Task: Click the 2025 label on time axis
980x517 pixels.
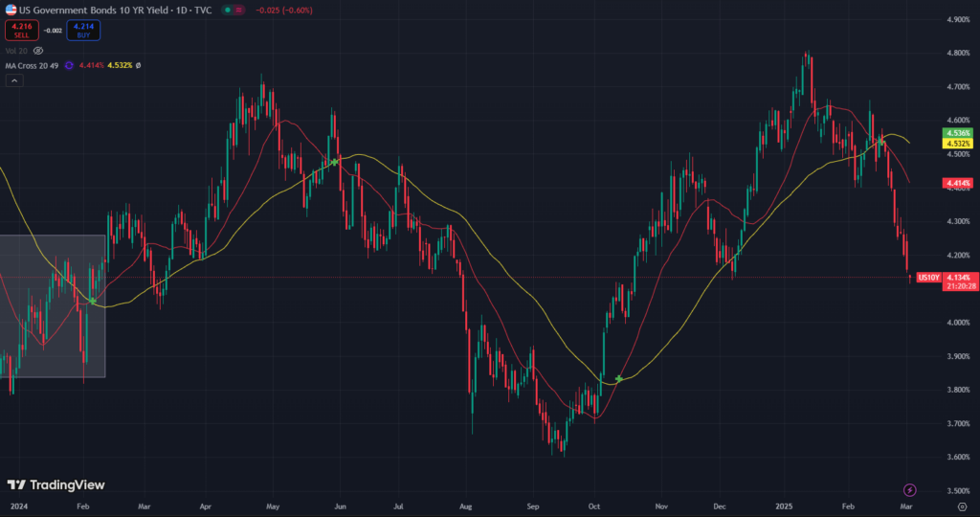Action: point(784,506)
